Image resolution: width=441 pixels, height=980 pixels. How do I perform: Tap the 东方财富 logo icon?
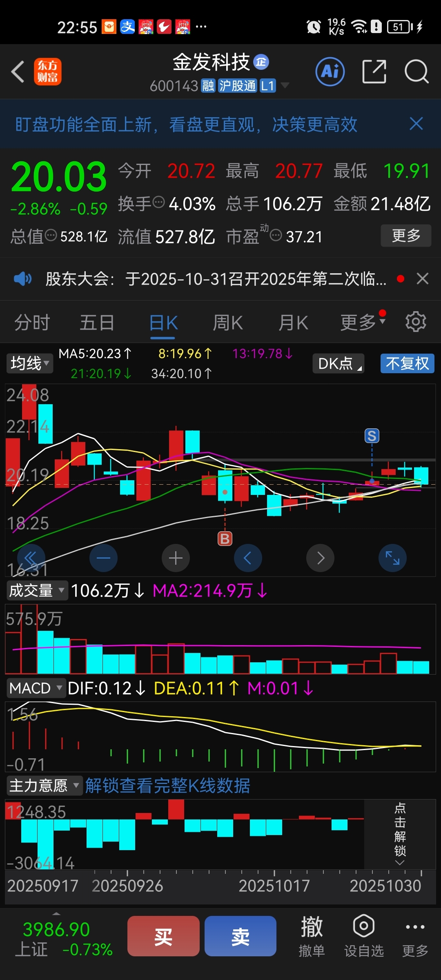(x=48, y=71)
